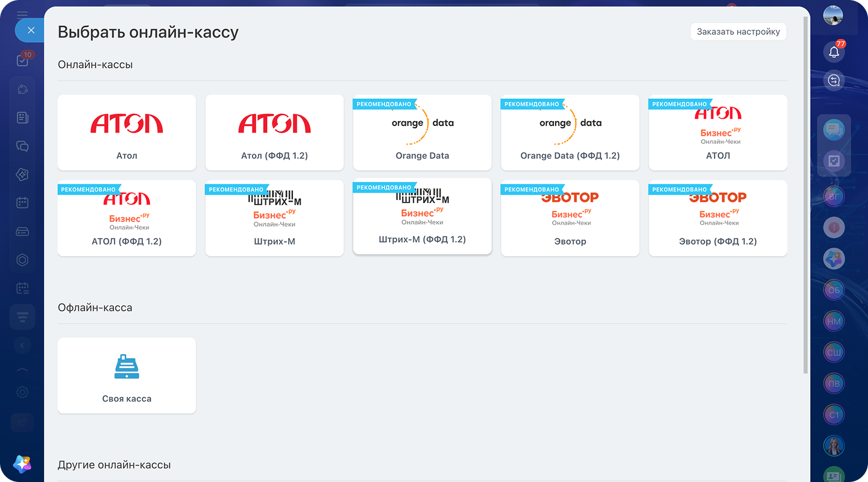This screenshot has width=868, height=482.
Task: Click the Онлайн-кассы section heading
Action: point(95,64)
